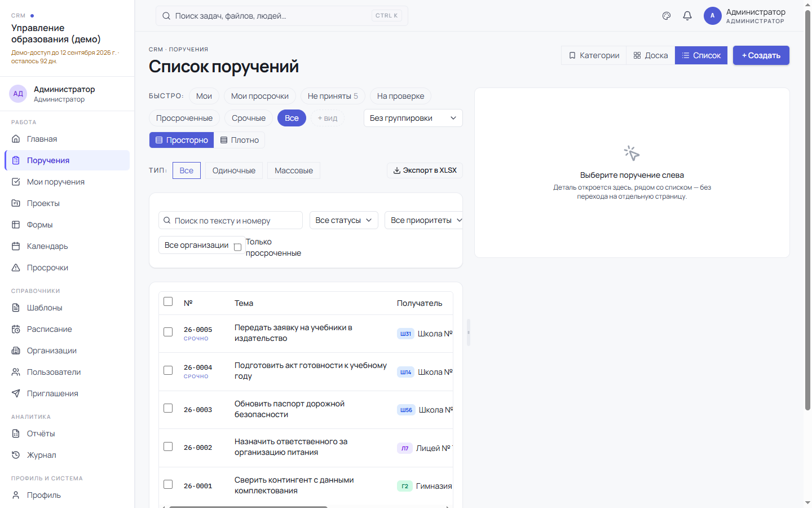Viewport: 812px width, 508px height.
Task: Select the На проверке quick filter
Action: click(401, 96)
